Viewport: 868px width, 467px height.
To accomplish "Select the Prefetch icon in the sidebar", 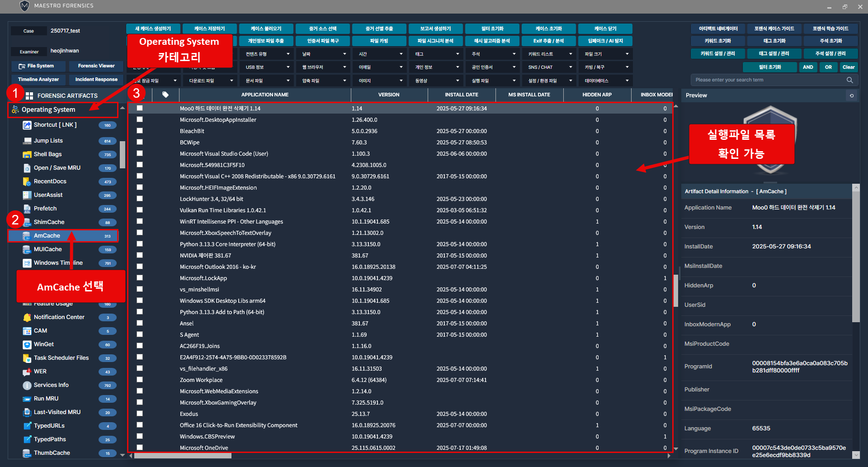I will click(27, 209).
